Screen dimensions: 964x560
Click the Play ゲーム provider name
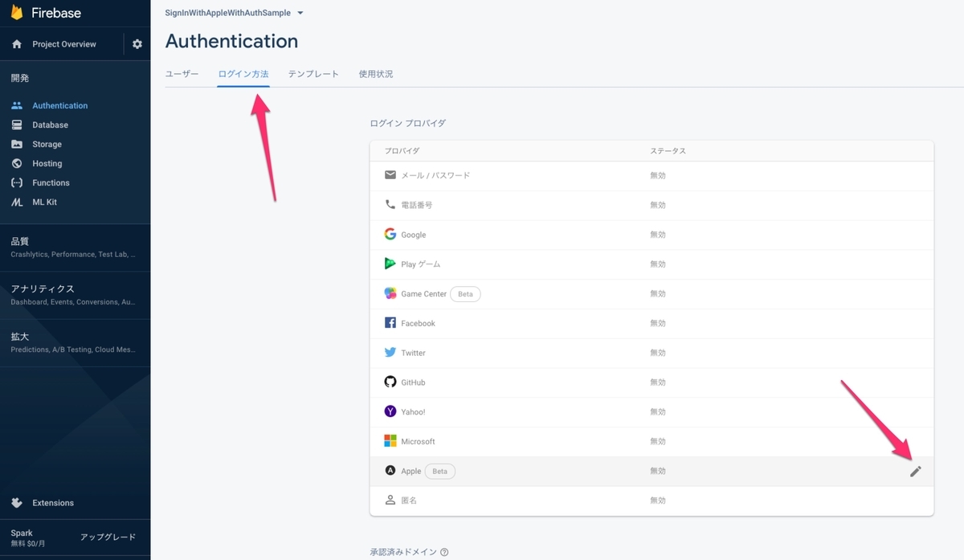421,264
